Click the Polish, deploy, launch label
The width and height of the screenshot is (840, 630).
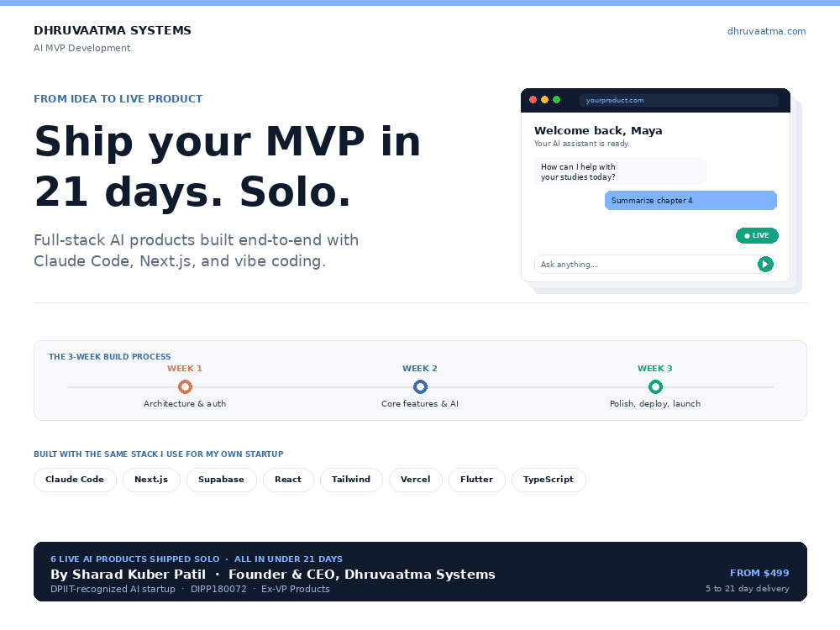click(x=655, y=404)
